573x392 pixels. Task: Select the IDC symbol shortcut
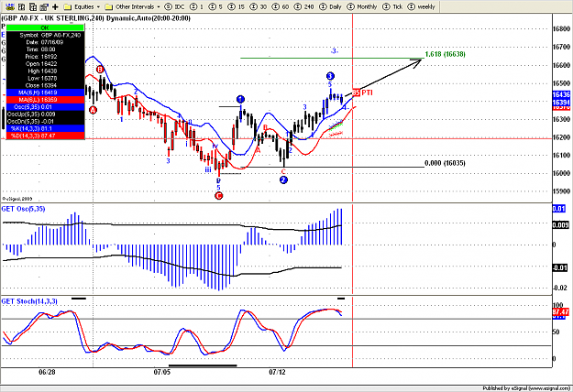click(175, 6)
